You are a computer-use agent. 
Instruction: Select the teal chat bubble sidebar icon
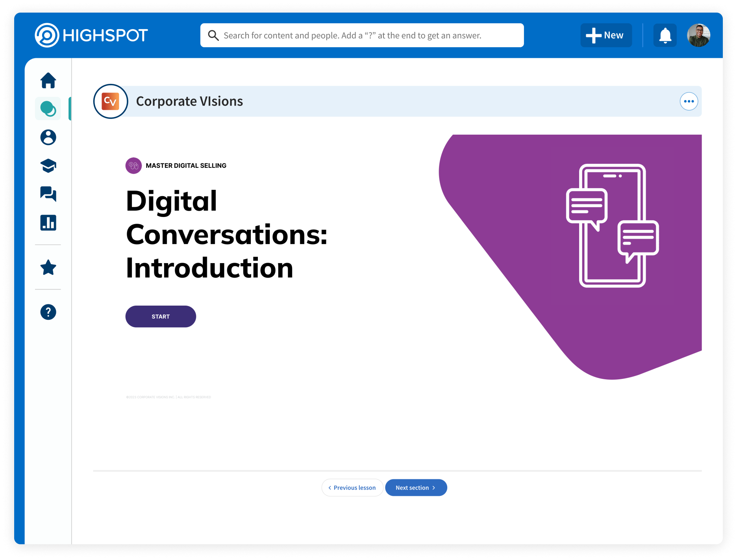[48, 109]
